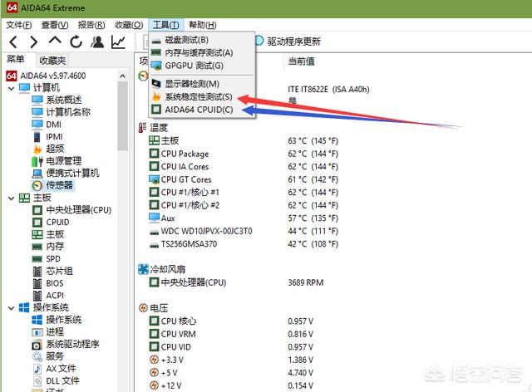Click the 系统驱动程序 icon
The image size is (532, 392).
[37, 345]
